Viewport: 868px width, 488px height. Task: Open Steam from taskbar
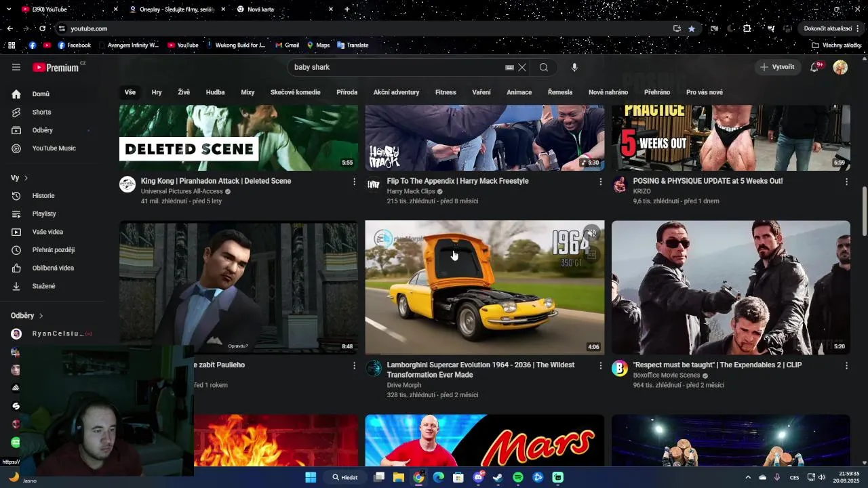coord(498,477)
